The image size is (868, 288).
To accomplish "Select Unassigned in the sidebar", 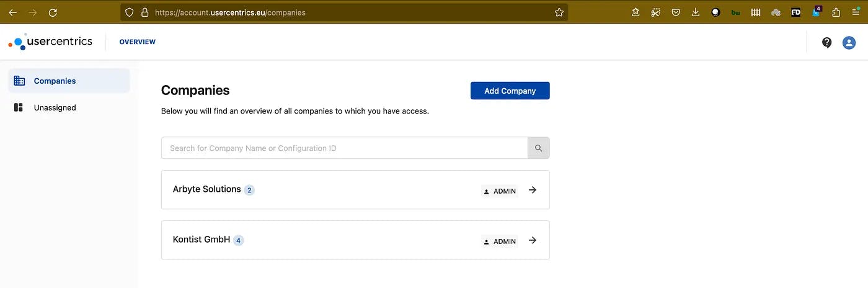I will 55,107.
